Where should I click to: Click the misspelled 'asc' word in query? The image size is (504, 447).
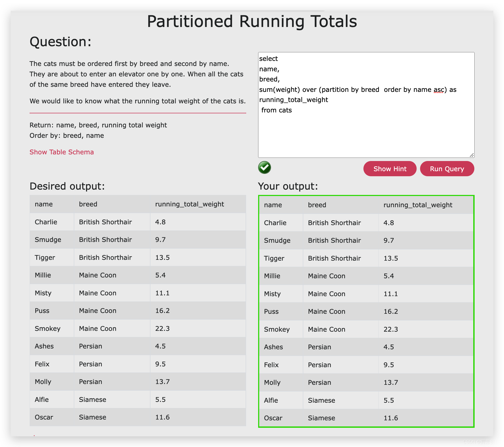(438, 90)
